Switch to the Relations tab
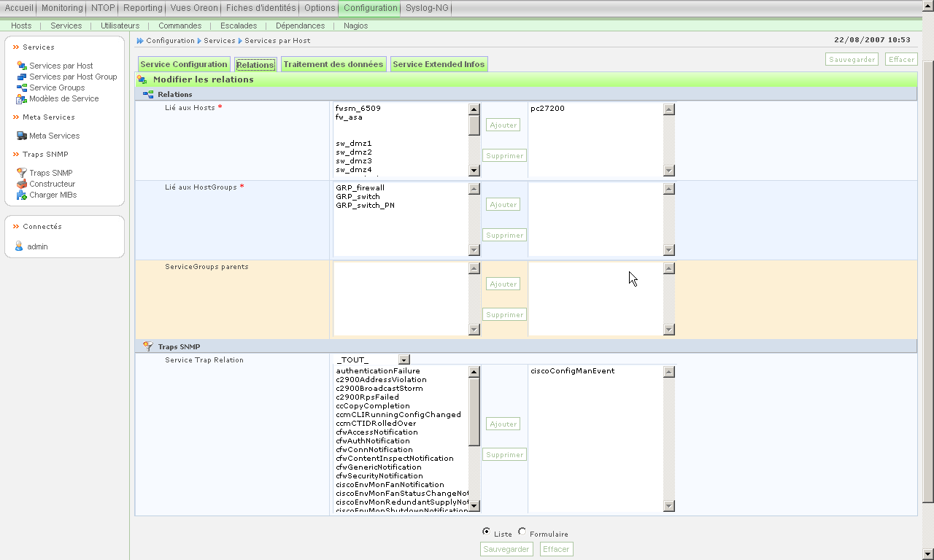This screenshot has width=934, height=560. coord(255,64)
